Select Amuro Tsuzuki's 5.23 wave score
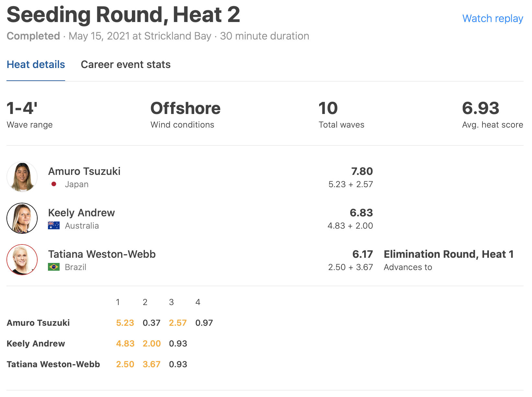Screen dimensions: 532x397 coord(125,323)
